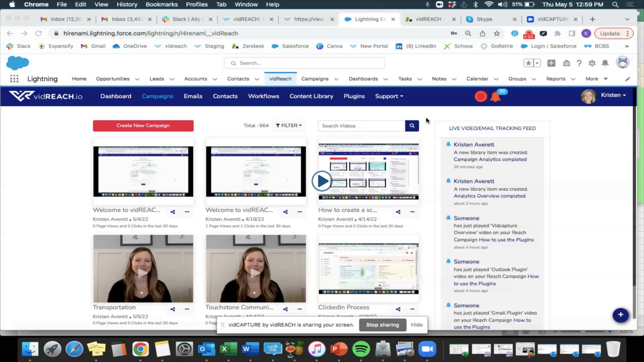Expand the FILTER dropdown

coord(288,125)
